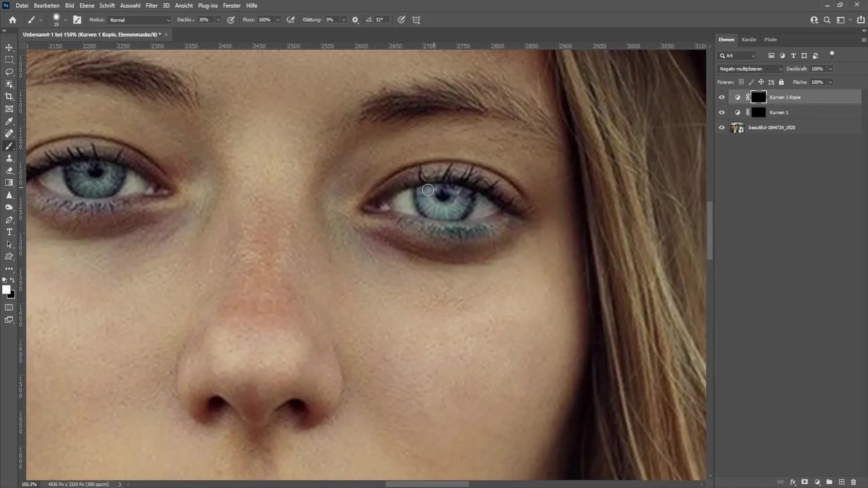Select the Eraser tool
The image size is (868, 488).
(x=9, y=170)
